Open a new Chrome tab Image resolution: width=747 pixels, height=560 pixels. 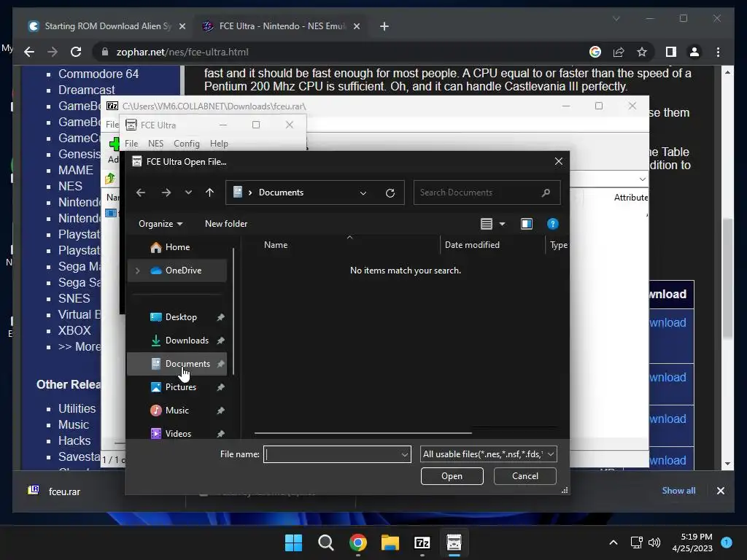tap(384, 26)
